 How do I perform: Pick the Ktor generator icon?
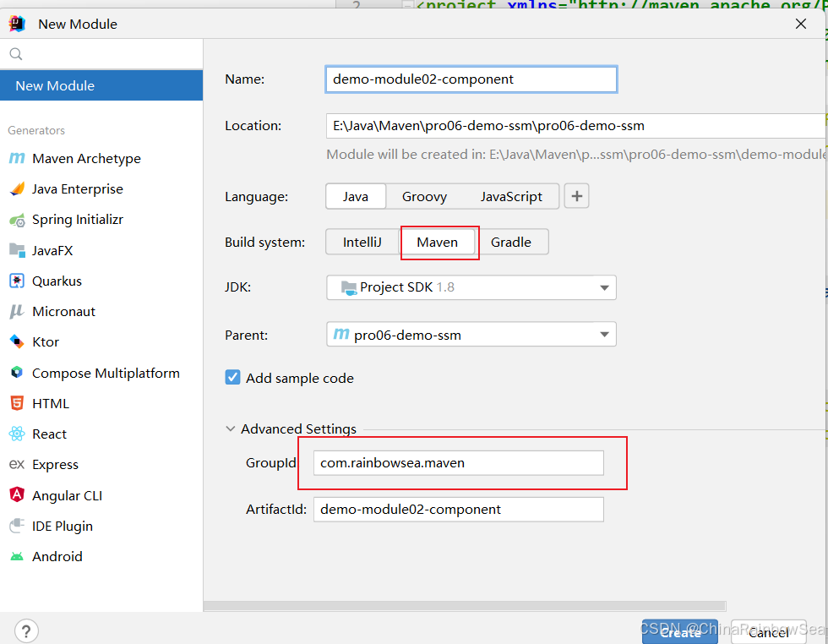point(17,342)
